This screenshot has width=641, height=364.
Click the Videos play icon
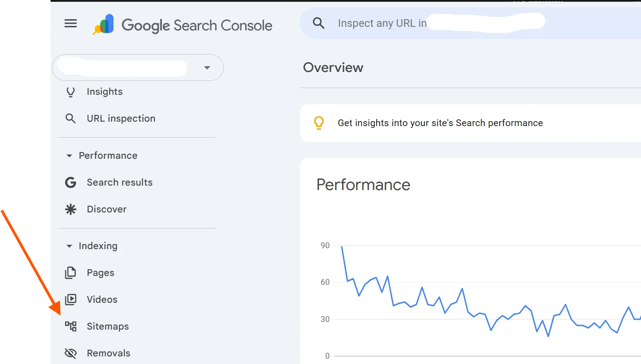(x=70, y=300)
